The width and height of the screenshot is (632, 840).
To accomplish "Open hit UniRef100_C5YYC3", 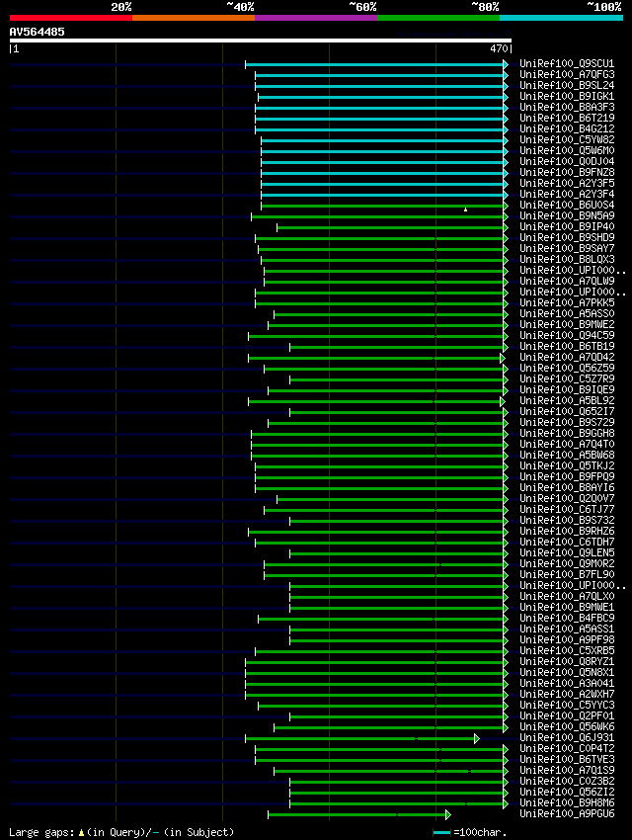I will point(567,705).
